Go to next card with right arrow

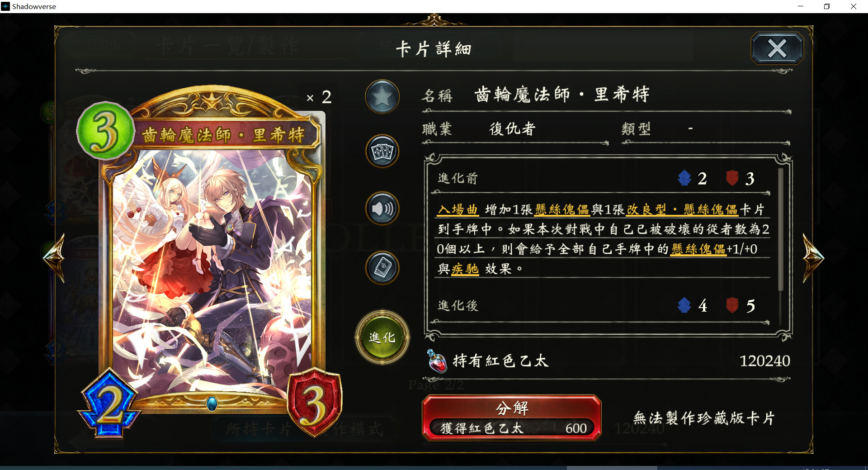[813, 258]
